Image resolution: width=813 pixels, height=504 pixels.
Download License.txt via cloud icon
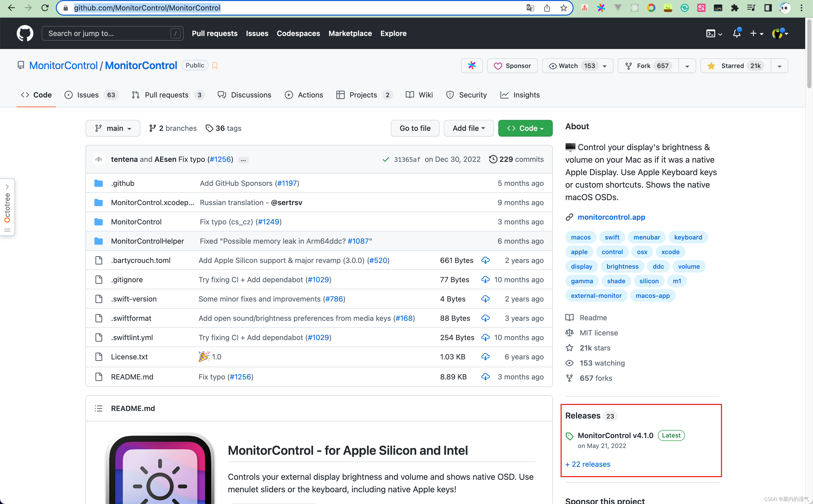pyautogui.click(x=485, y=357)
